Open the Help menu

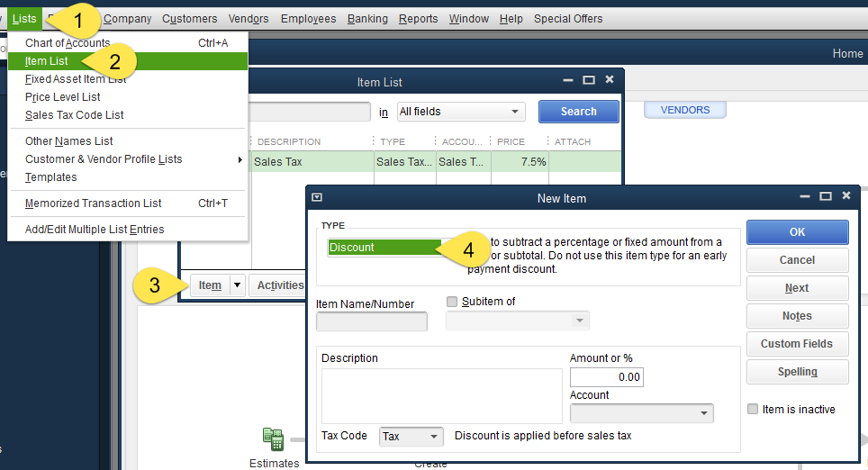511,19
